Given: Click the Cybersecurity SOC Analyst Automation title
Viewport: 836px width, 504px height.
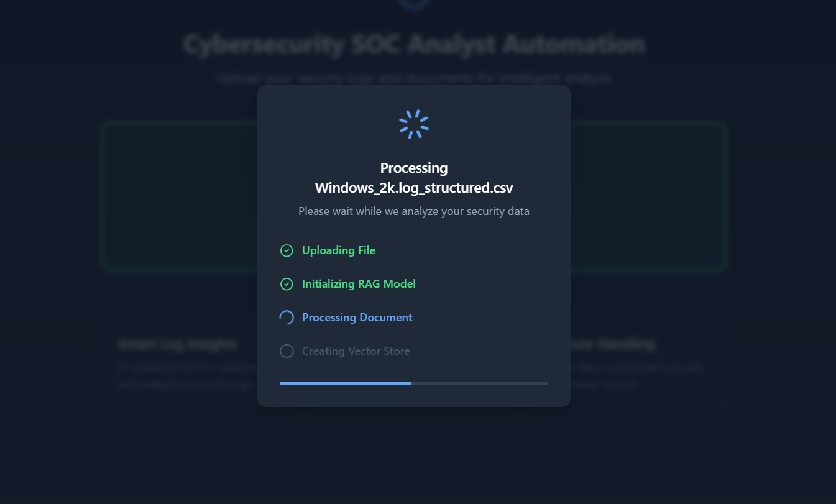Looking at the screenshot, I should 413,44.
